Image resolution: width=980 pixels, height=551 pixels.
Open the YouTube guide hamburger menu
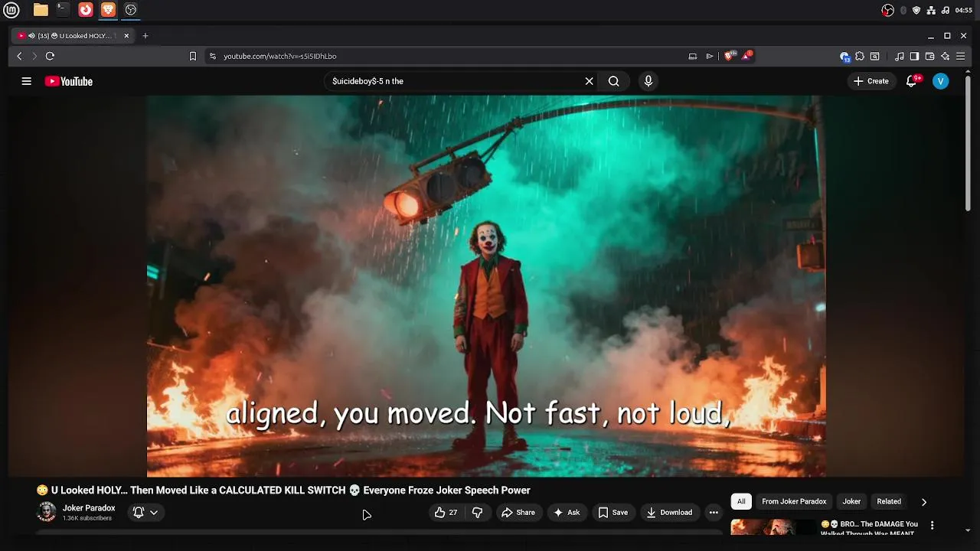point(27,81)
